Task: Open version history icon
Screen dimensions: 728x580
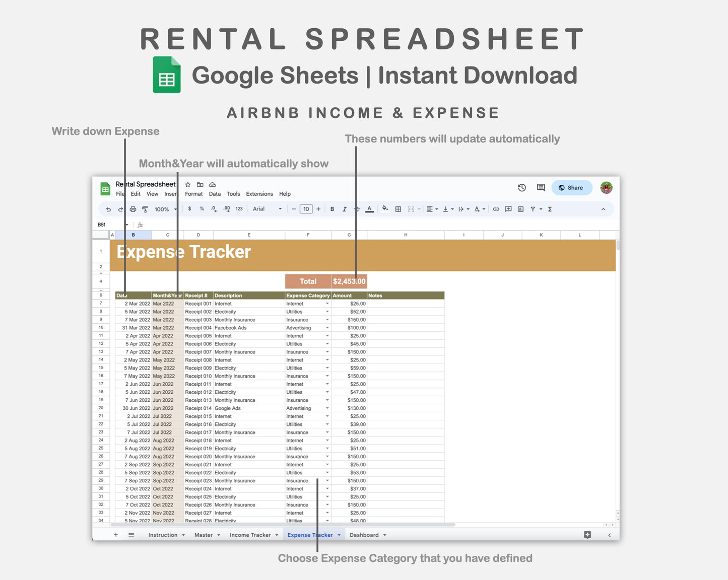Action: [521, 187]
